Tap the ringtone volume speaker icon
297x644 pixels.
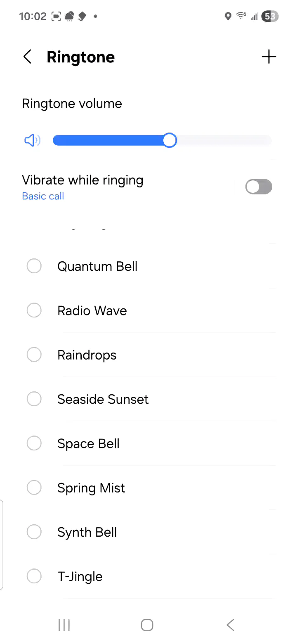(32, 141)
